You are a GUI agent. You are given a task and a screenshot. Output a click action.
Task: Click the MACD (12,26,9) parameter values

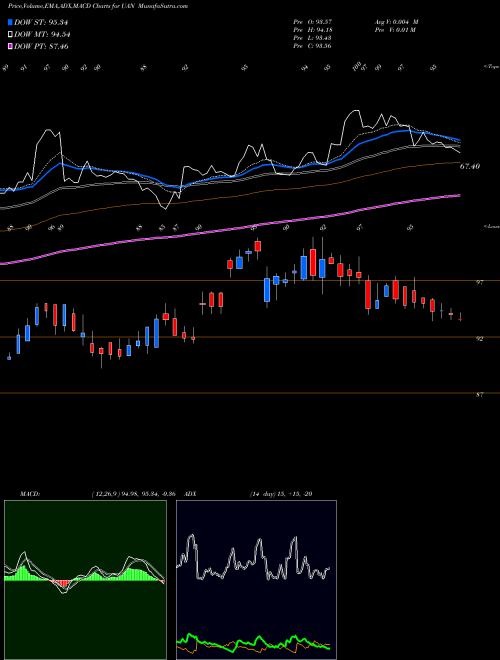[136, 494]
